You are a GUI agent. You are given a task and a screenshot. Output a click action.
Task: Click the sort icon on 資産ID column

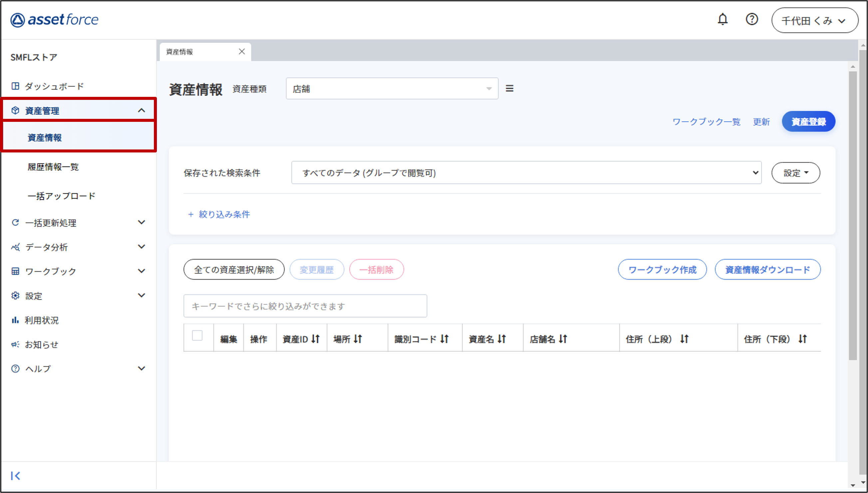pyautogui.click(x=315, y=339)
